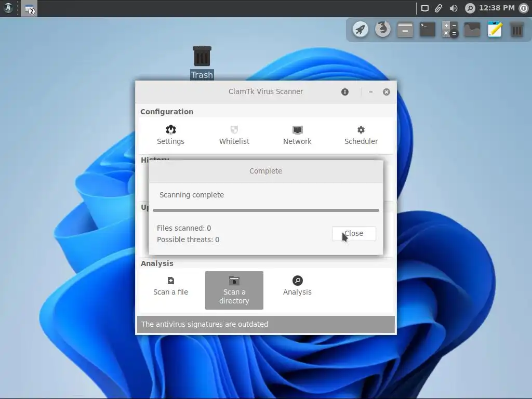Image resolution: width=532 pixels, height=399 pixels.
Task: Click the Analysis section heading
Action: tap(157, 263)
